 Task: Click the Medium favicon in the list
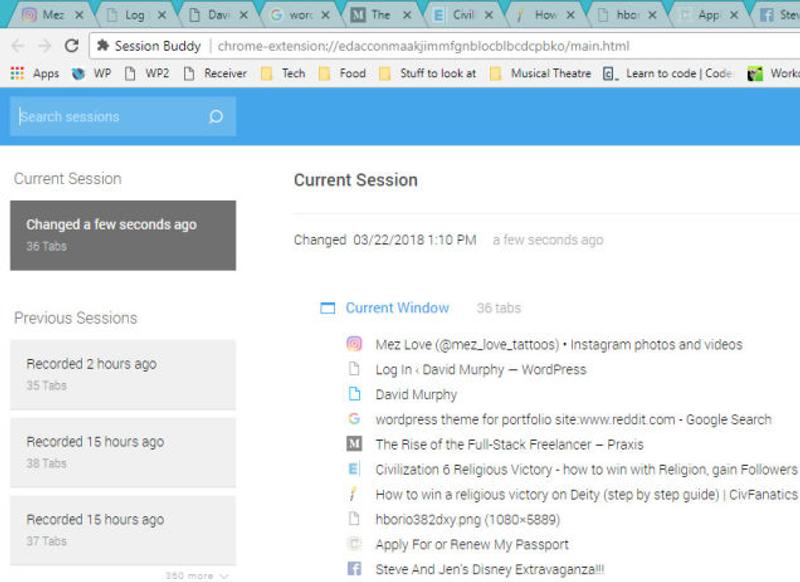pos(354,444)
